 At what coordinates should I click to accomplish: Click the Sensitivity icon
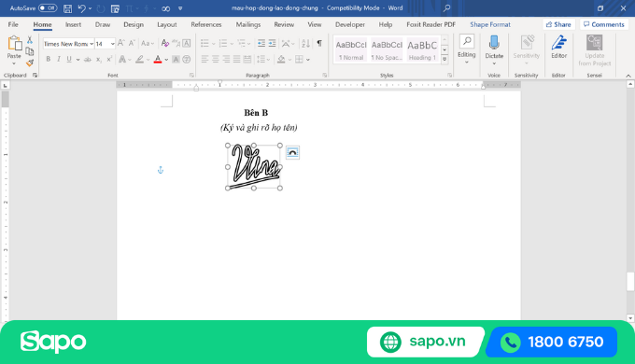(527, 43)
